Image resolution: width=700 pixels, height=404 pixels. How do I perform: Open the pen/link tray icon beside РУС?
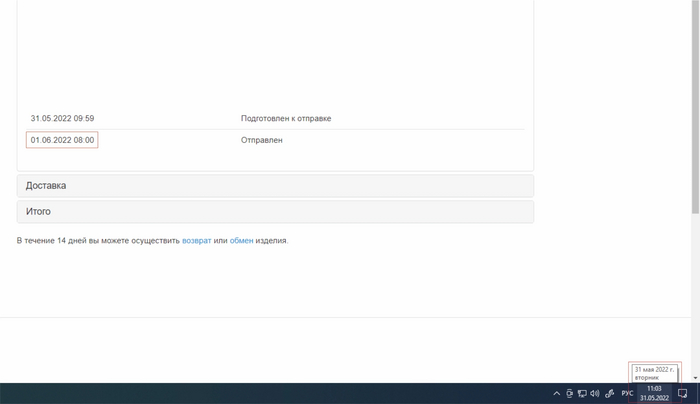(x=609, y=393)
